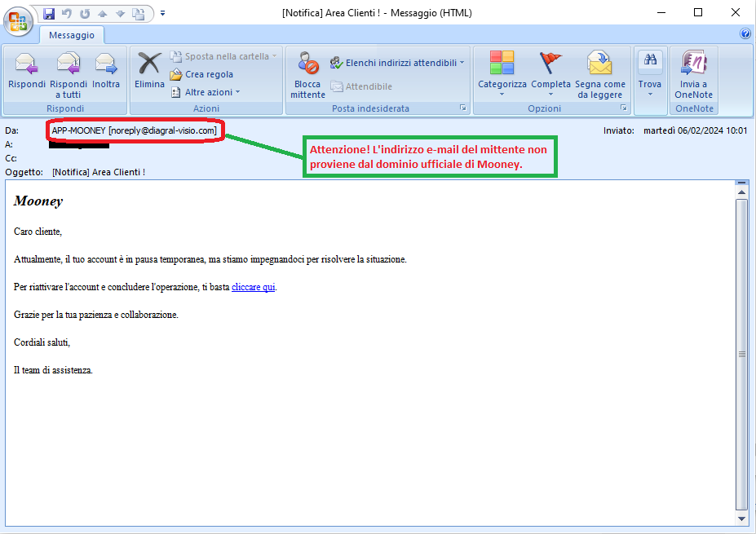Viewport: 756px width, 534px height.
Task: Open Elenchi indirizzi attendibili dropdown
Action: tap(397, 63)
